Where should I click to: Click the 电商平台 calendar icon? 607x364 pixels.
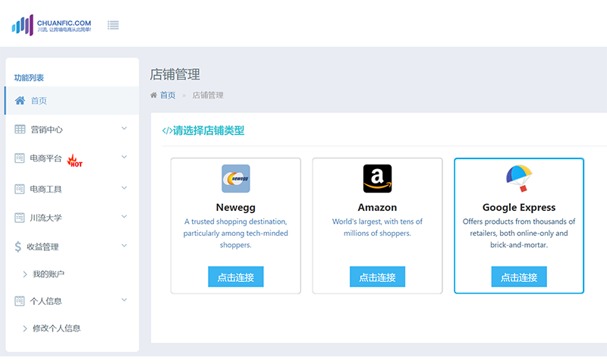click(x=20, y=158)
